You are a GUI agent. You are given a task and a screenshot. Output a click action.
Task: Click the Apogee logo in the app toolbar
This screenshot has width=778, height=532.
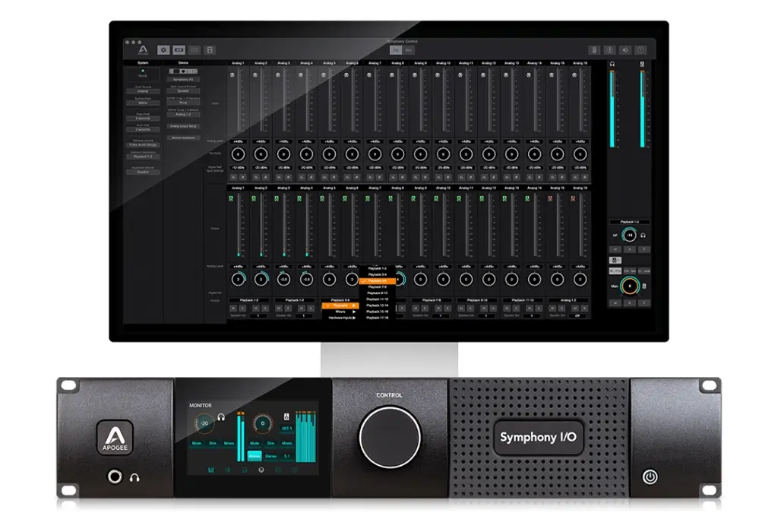pos(142,49)
